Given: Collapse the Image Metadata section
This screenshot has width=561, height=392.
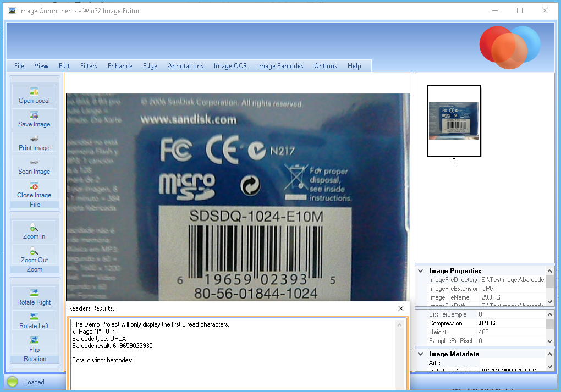Looking at the screenshot, I should tap(421, 354).
